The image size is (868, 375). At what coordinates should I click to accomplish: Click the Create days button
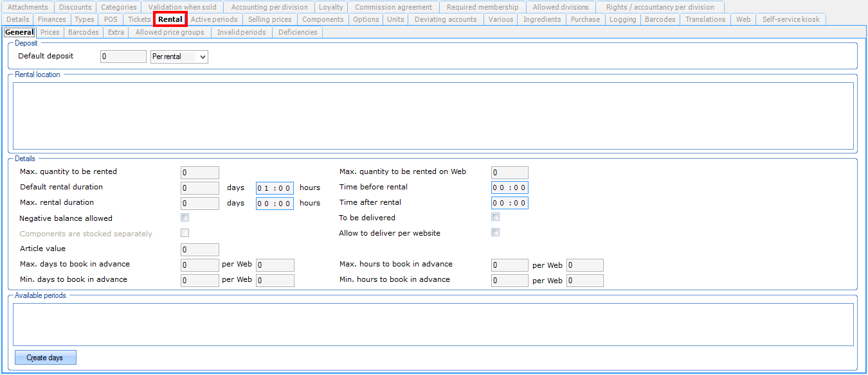tap(45, 357)
